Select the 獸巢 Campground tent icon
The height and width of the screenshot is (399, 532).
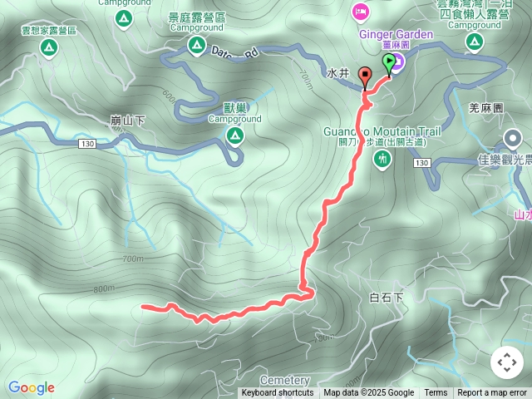(x=234, y=135)
